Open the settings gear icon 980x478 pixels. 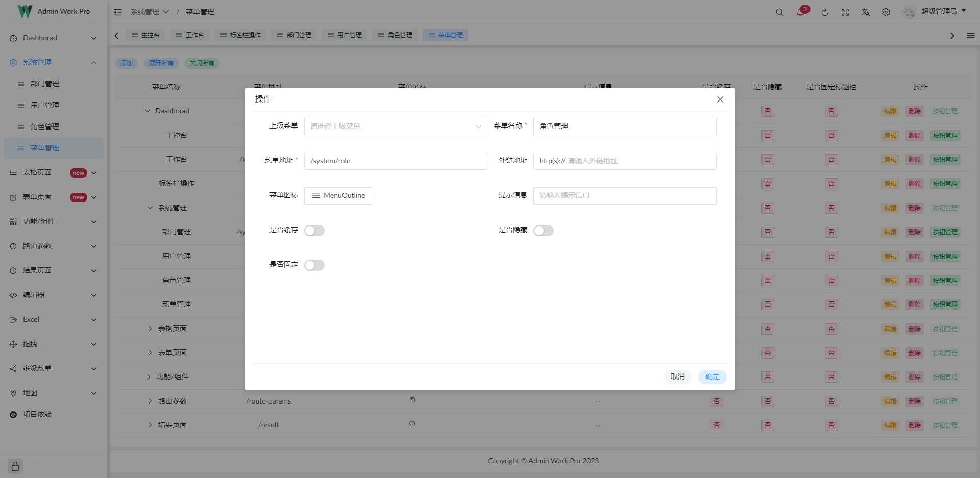[886, 12]
